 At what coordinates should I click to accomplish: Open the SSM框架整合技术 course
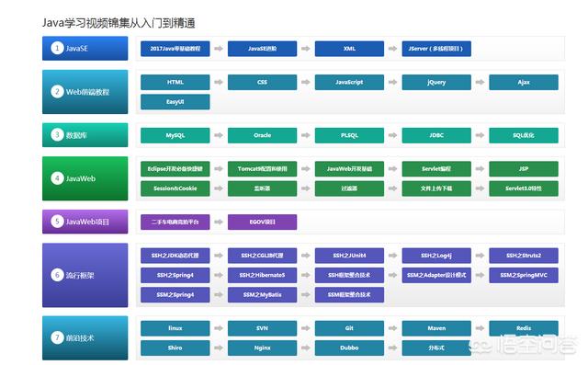point(349,295)
